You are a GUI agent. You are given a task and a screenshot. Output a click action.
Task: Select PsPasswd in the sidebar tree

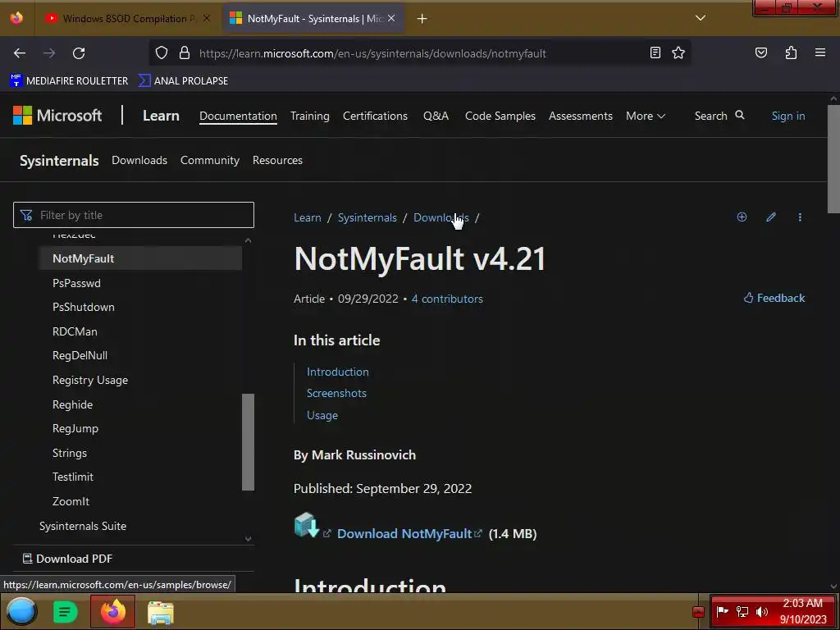pos(76,283)
